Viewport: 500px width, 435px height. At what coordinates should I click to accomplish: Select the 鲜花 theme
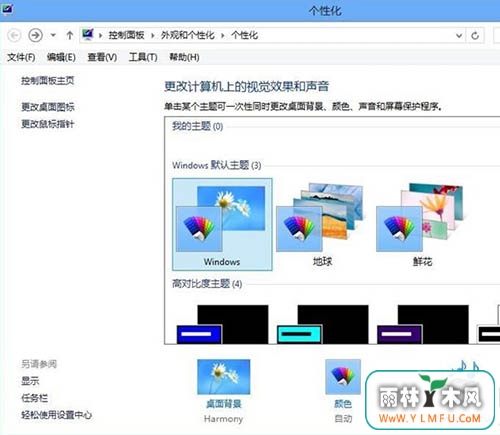coord(422,224)
